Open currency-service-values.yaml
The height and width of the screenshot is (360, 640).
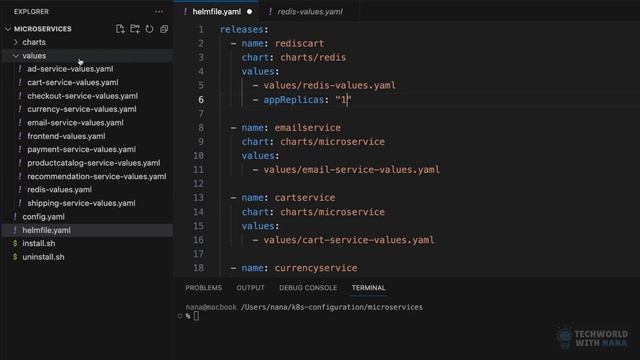82,109
